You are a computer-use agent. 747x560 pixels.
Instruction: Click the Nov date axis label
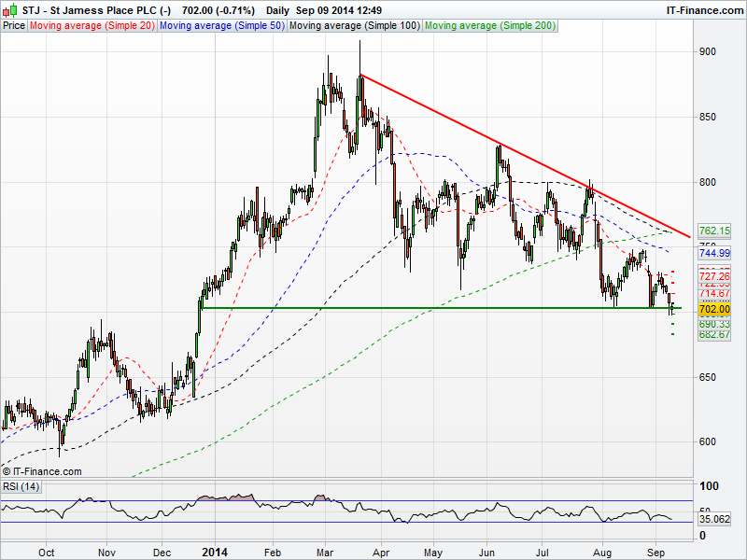(x=106, y=553)
